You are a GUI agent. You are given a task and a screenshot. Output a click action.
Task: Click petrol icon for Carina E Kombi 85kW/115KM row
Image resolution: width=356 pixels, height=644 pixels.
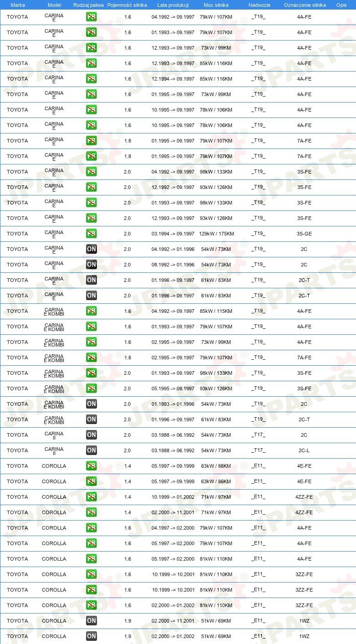(91, 311)
